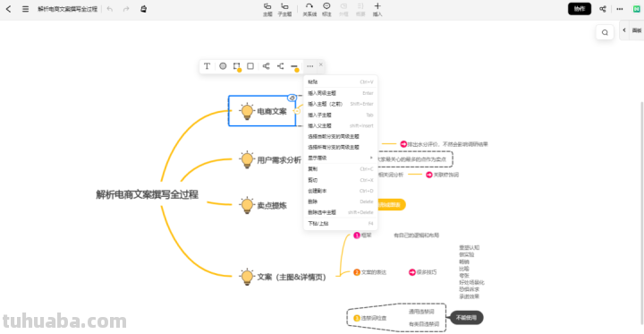Close the floating format toolbar

tap(321, 64)
